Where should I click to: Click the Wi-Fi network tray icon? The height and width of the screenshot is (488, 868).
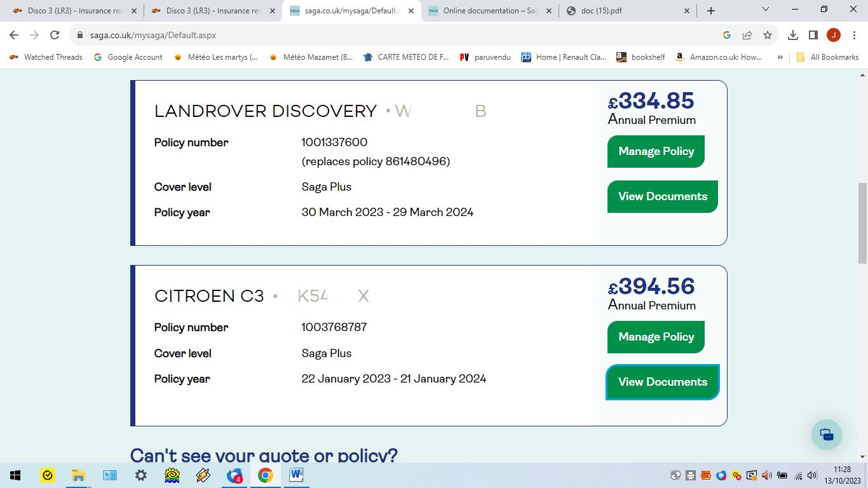798,475
